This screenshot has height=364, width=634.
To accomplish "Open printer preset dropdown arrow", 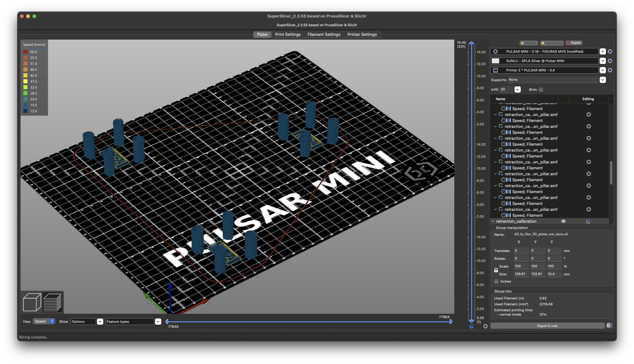I will click(603, 70).
